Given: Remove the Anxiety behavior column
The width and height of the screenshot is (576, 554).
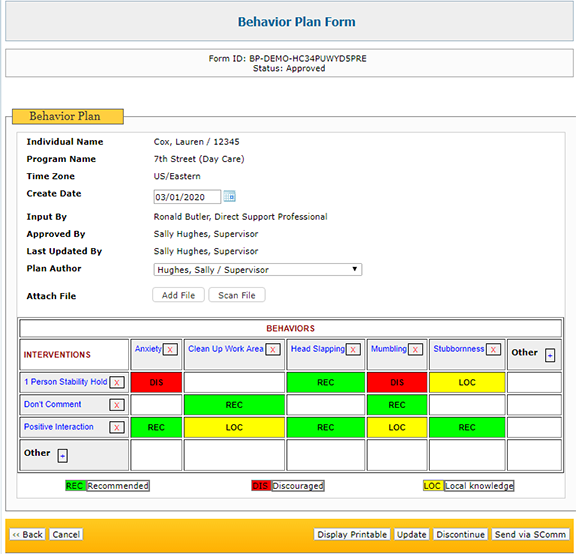Looking at the screenshot, I should coord(170,349).
